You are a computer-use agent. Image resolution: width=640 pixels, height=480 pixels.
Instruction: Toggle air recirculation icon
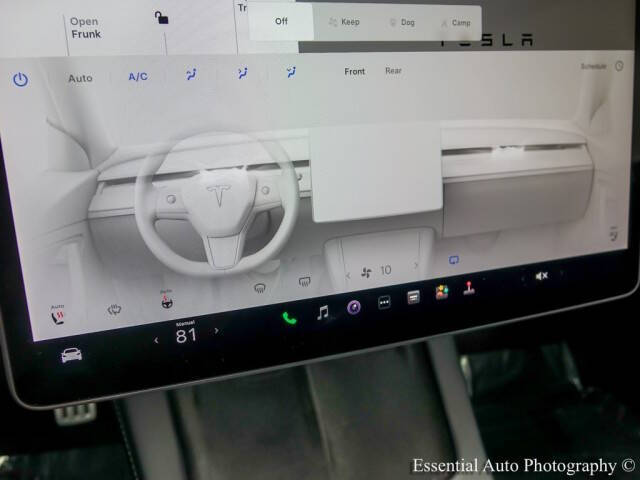pos(453,260)
